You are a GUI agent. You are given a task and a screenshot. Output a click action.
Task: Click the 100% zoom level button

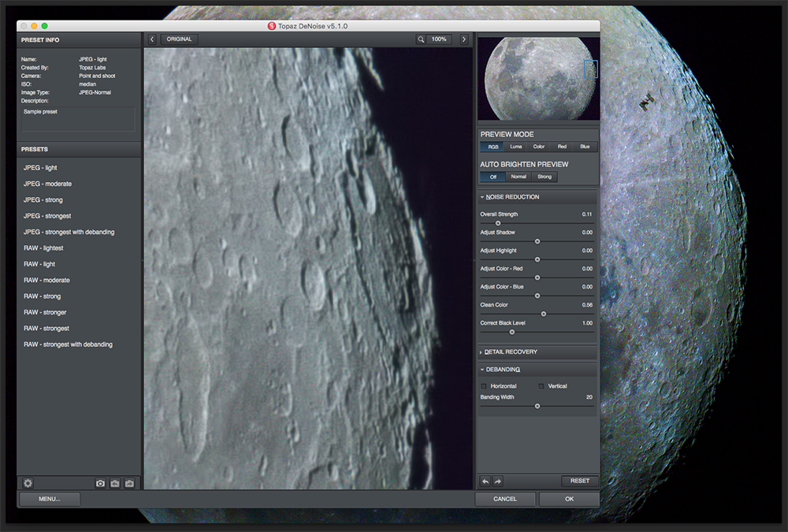[x=439, y=39]
